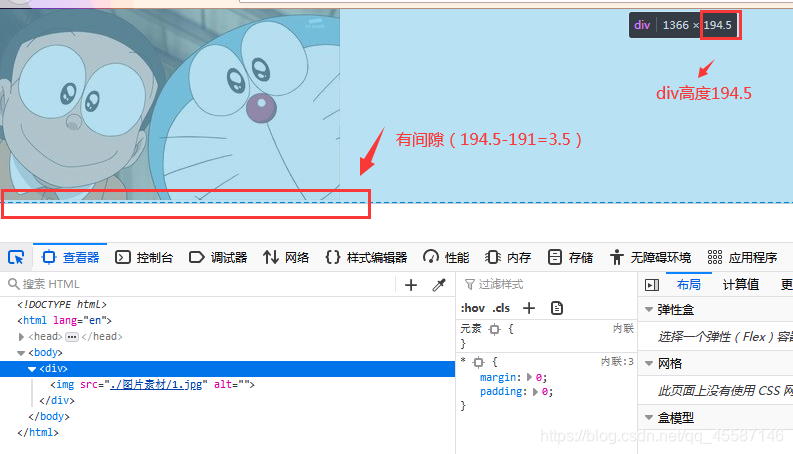This screenshot has width=793, height=454.
Task: Toggle the :hov pseudo-class panel
Action: [472, 308]
